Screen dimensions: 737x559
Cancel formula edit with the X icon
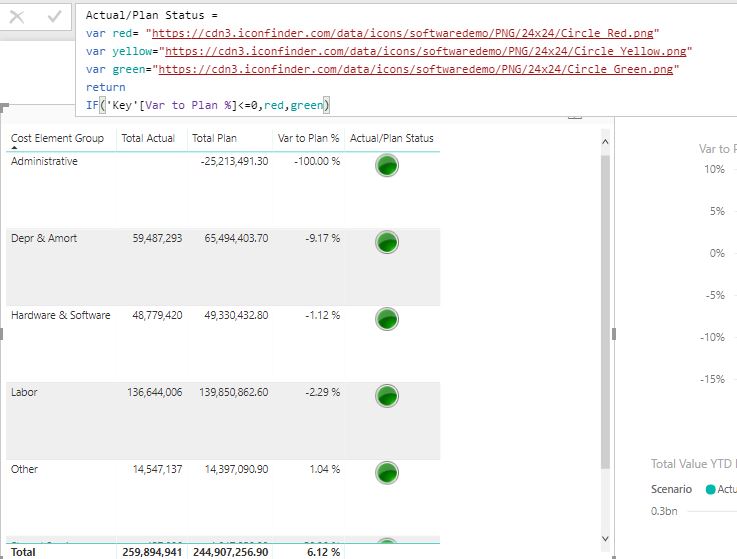[17, 17]
